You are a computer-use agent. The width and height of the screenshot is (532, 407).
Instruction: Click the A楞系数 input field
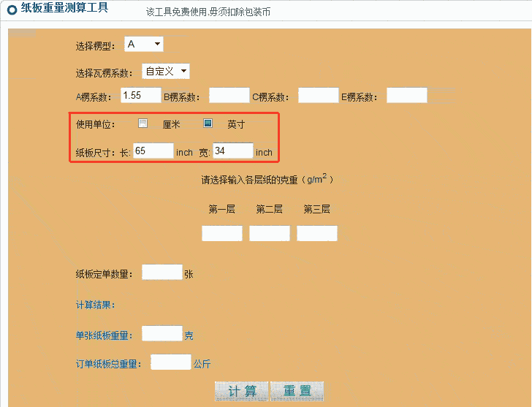[x=141, y=96]
